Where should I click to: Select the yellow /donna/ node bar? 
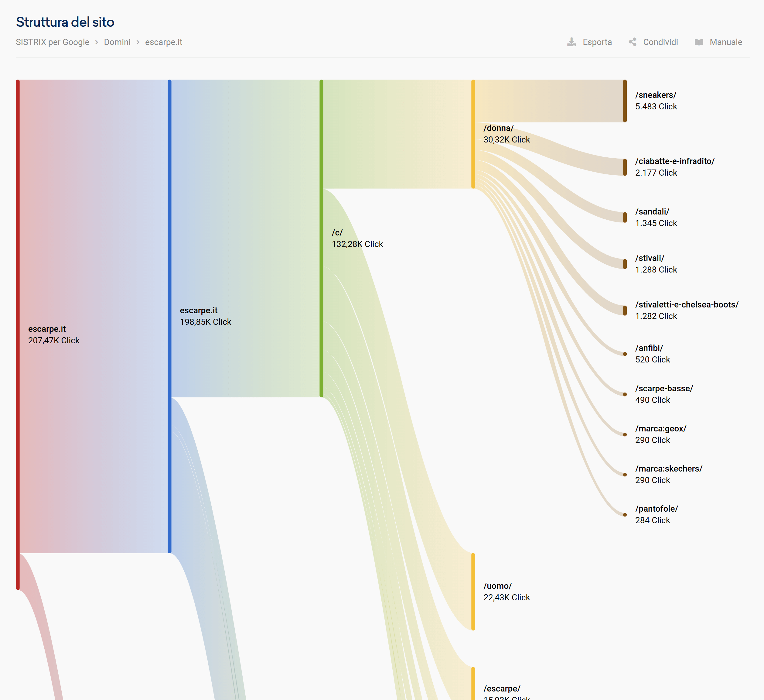pos(473,134)
